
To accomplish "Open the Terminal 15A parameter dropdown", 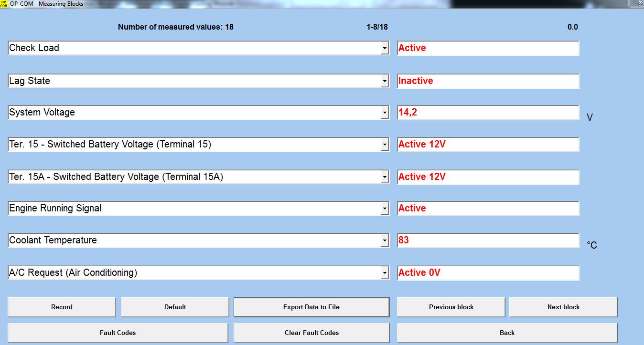I will tap(385, 177).
